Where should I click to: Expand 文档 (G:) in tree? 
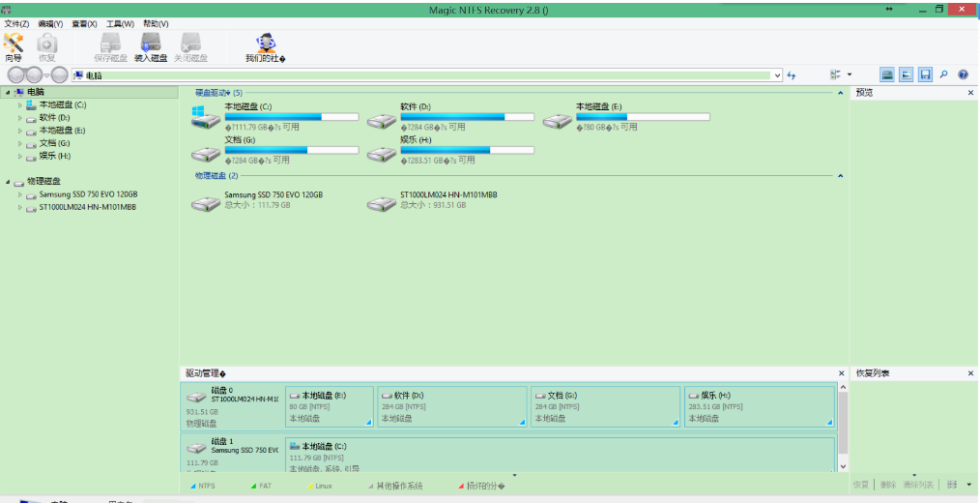pyautogui.click(x=20, y=143)
